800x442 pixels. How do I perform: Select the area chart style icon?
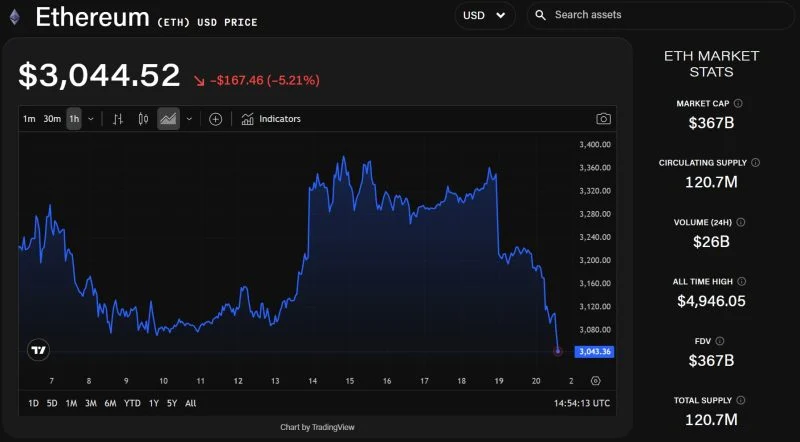click(168, 119)
